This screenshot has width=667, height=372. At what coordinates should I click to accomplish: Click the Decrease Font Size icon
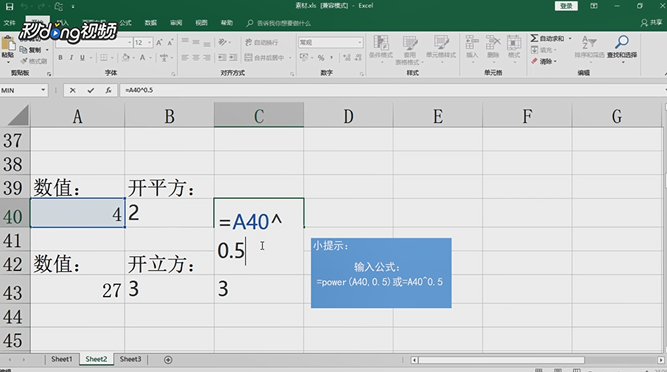[x=170, y=43]
